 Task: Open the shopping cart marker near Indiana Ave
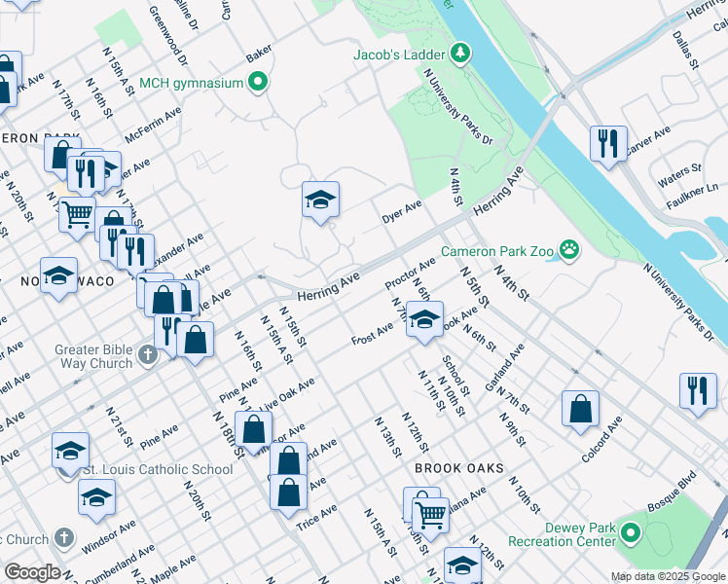(x=430, y=516)
